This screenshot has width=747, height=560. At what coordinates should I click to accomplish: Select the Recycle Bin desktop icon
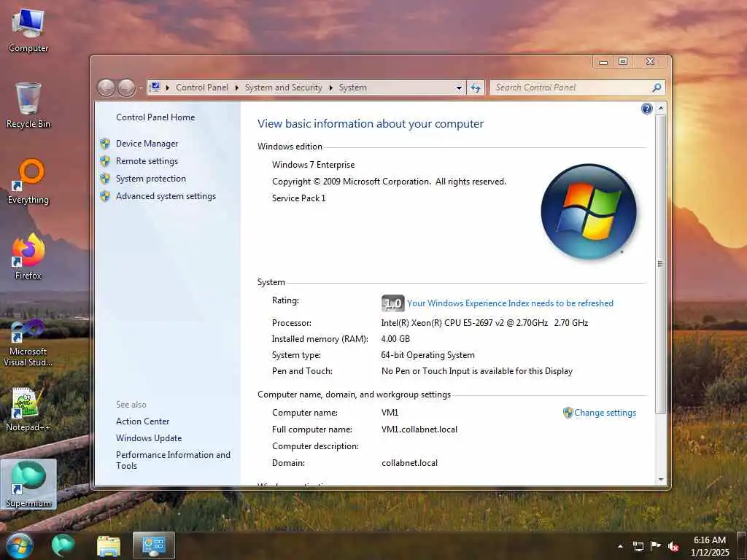tap(28, 106)
